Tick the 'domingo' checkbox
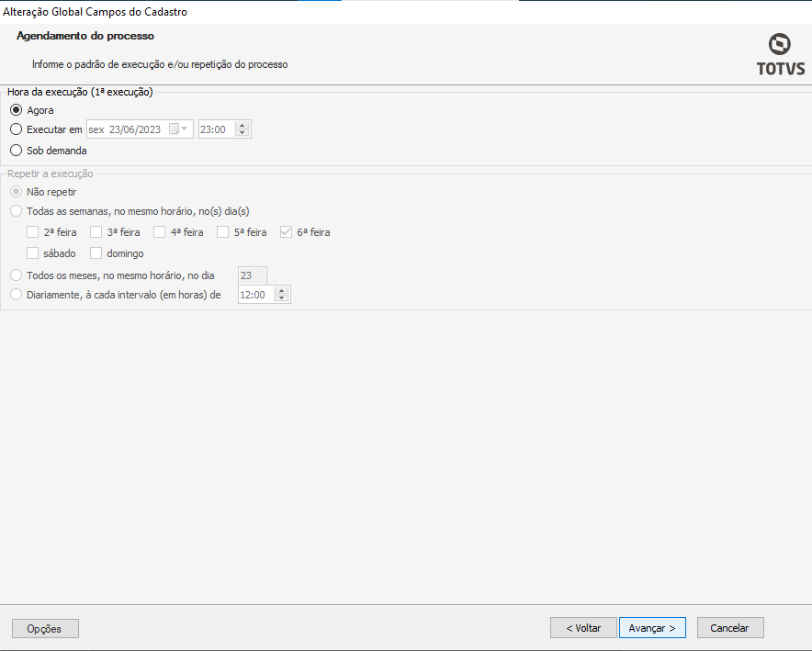 point(96,253)
